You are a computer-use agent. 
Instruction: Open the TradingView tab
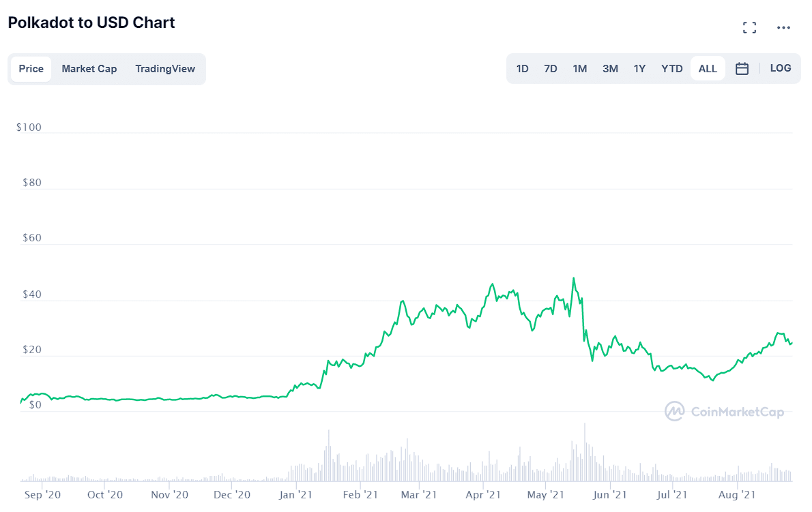pyautogui.click(x=165, y=69)
